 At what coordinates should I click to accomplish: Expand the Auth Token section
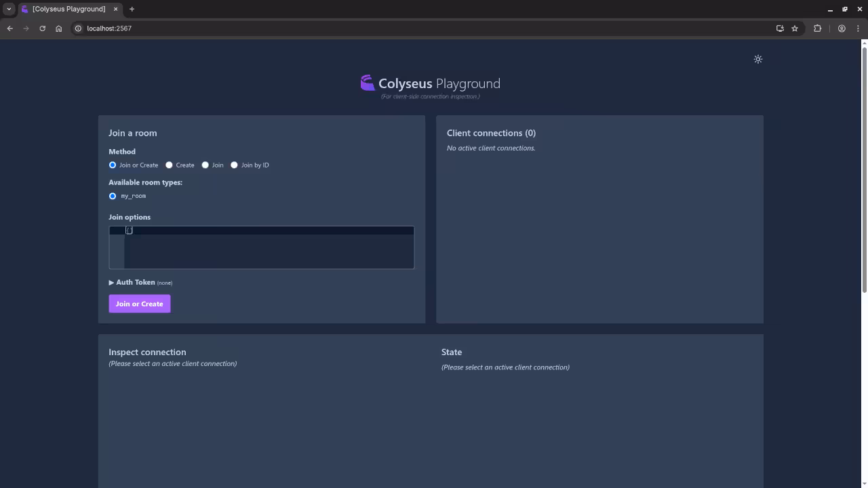(111, 282)
